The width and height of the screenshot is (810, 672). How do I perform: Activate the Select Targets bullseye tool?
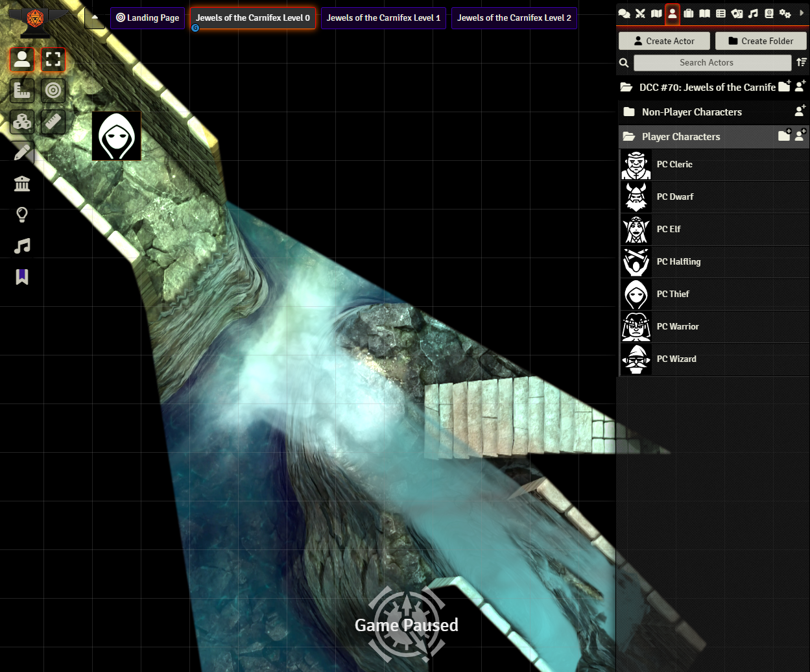[53, 91]
